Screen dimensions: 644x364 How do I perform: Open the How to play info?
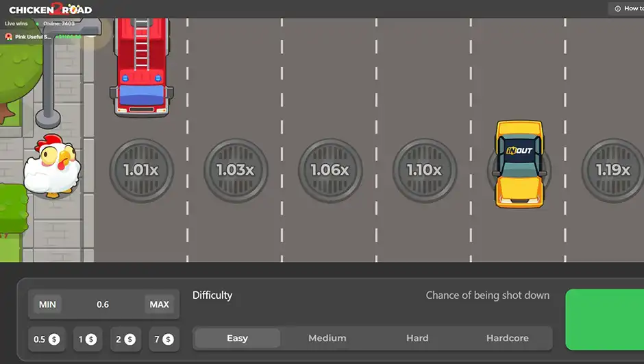[x=626, y=9]
